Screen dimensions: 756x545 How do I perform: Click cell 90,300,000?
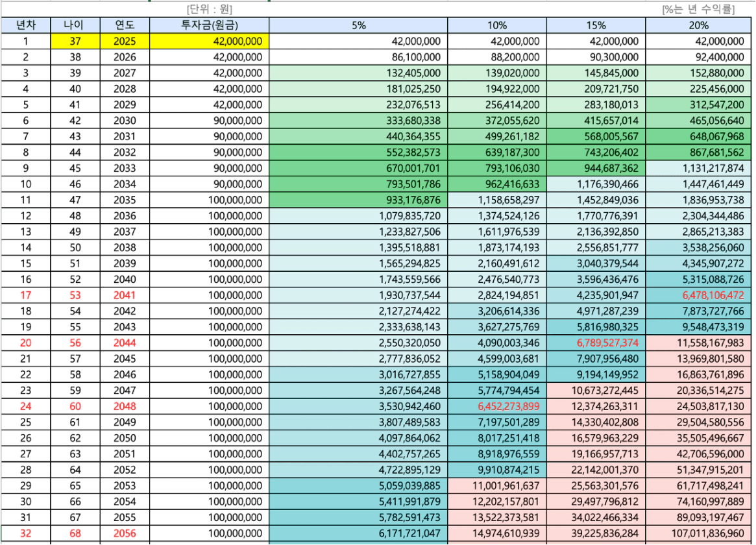[x=596, y=57]
